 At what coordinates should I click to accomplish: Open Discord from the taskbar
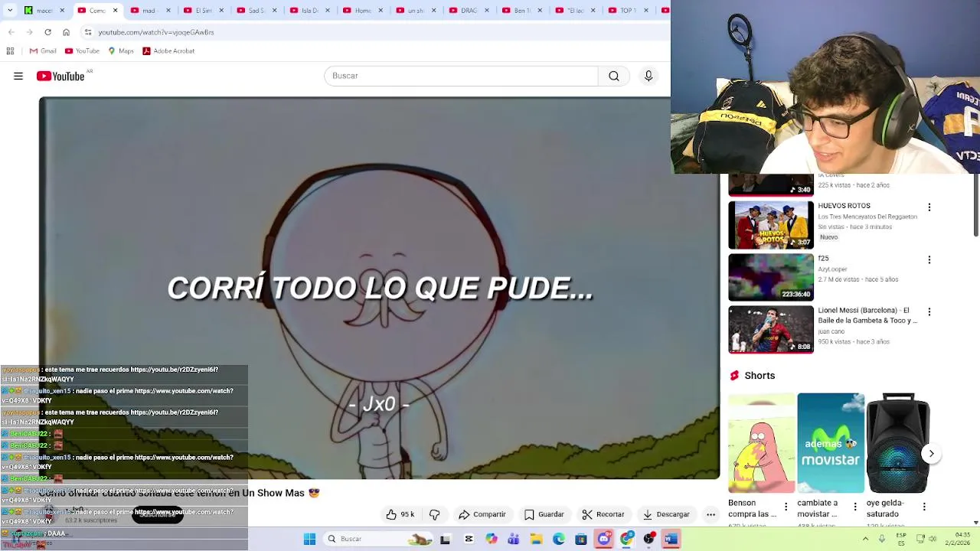(604, 539)
